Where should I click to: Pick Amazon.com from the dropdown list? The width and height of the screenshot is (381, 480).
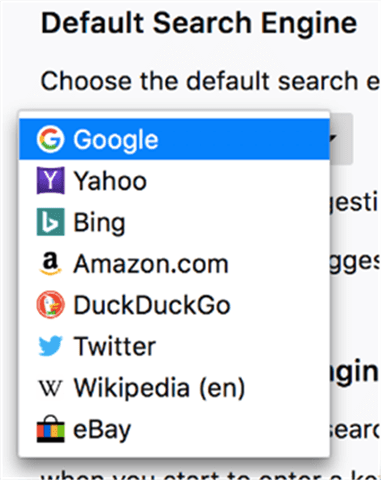[x=174, y=264]
